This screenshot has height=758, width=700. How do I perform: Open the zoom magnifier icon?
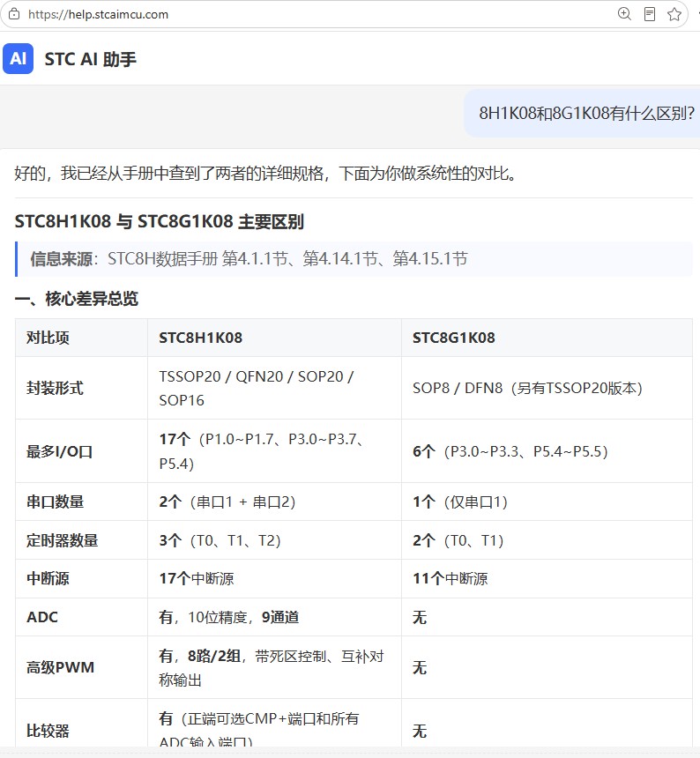pyautogui.click(x=624, y=13)
